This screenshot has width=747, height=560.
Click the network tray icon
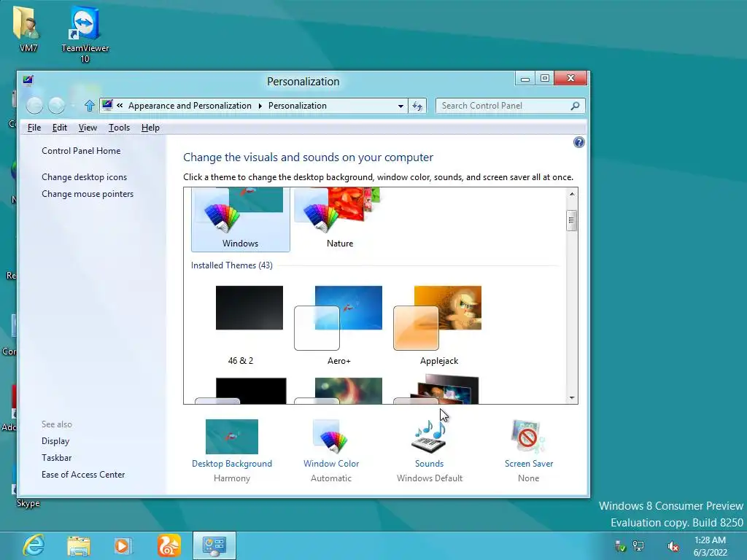pyautogui.click(x=638, y=546)
